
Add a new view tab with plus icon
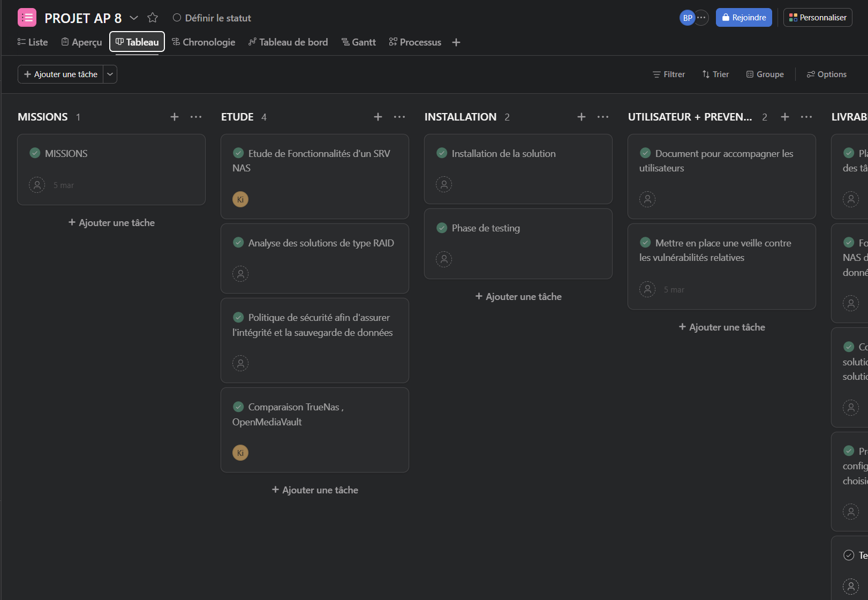[456, 42]
